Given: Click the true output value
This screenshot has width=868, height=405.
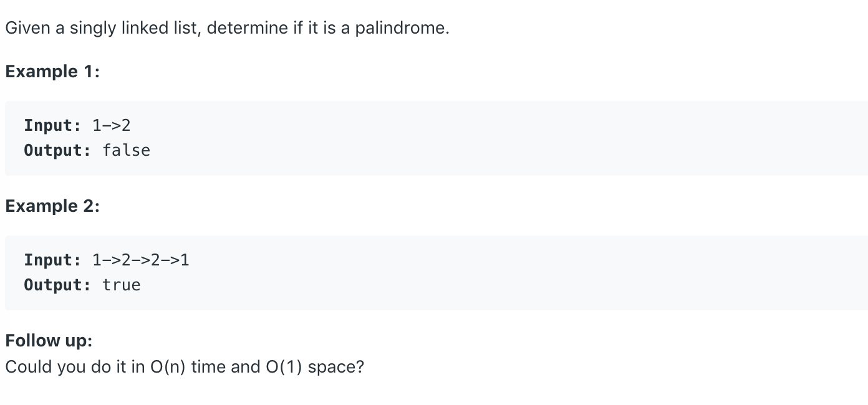Looking at the screenshot, I should coord(122,285).
